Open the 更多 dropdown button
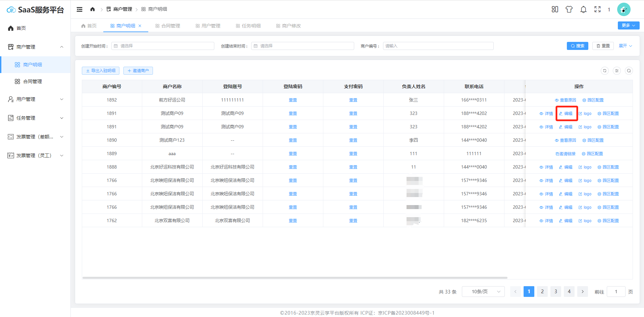Screen dimensions: 644x317 pyautogui.click(x=628, y=25)
